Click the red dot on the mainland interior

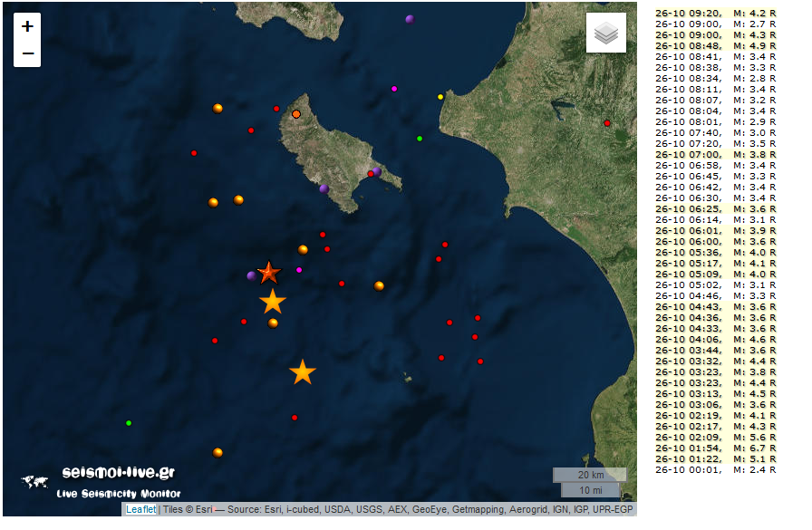(x=607, y=123)
